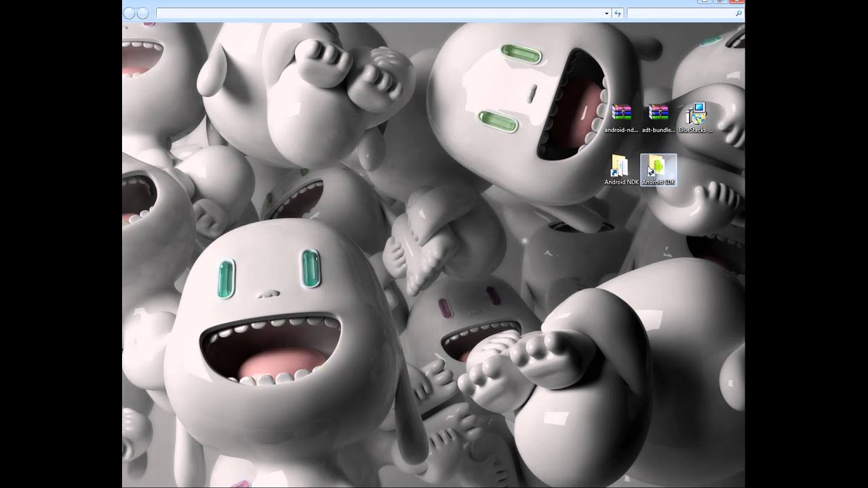Click the Explorer back navigation button
The width and height of the screenshot is (868, 488).
pyautogui.click(x=130, y=13)
